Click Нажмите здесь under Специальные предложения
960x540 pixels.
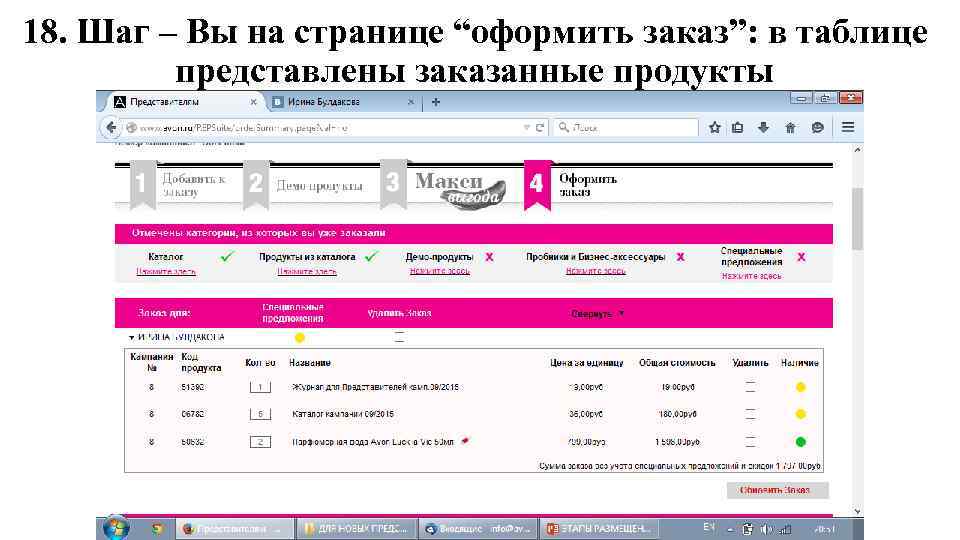point(751,276)
